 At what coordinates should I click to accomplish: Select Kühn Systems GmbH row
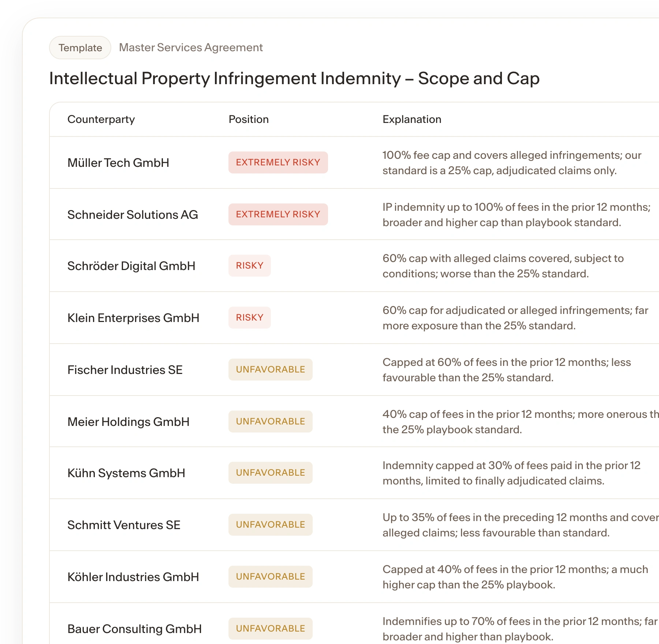(x=354, y=473)
